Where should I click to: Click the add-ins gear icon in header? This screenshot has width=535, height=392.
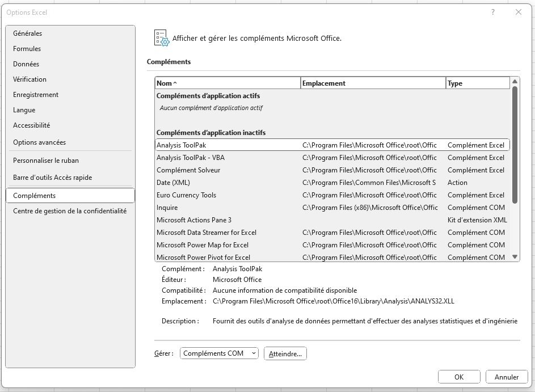161,38
